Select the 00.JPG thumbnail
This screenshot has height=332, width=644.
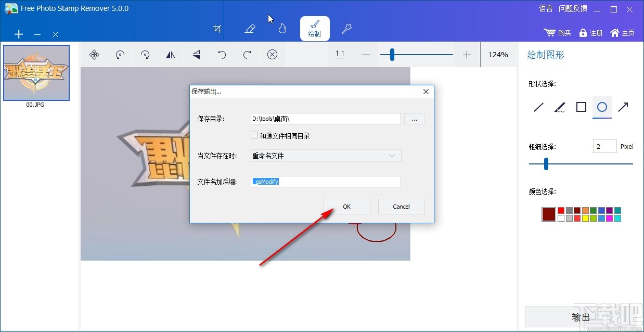coord(36,72)
